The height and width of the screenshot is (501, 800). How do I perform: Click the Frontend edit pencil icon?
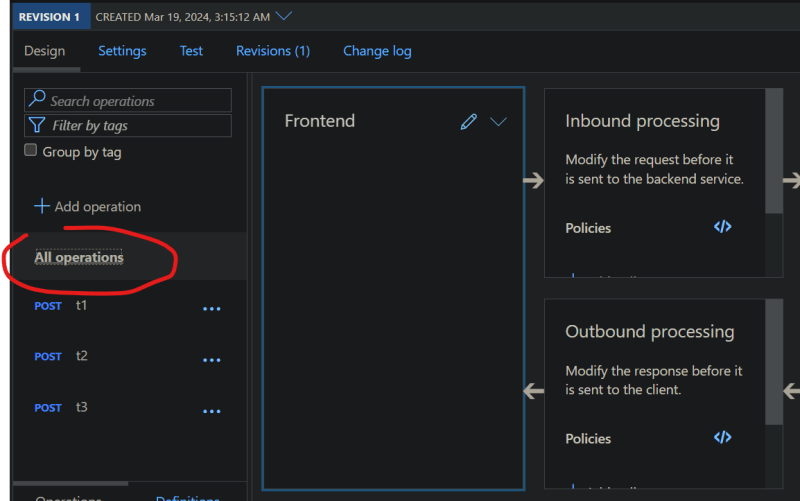pos(468,122)
